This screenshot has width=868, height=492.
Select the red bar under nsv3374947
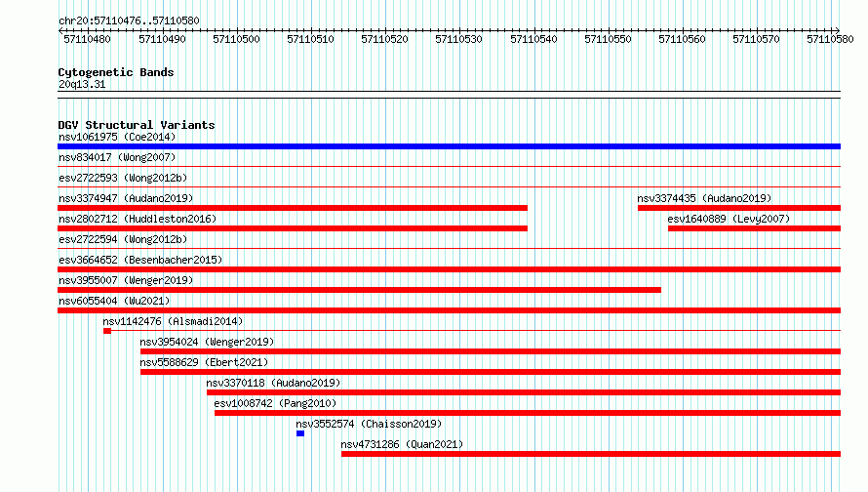point(293,208)
